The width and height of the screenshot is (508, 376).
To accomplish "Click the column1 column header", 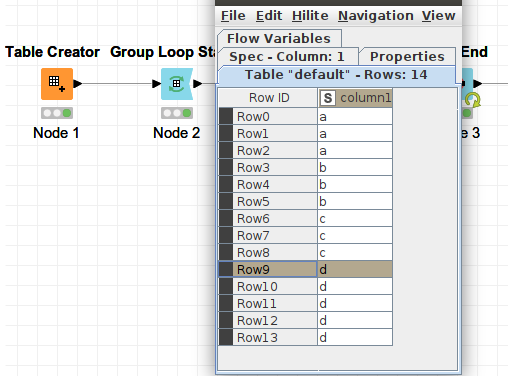I will (x=355, y=98).
